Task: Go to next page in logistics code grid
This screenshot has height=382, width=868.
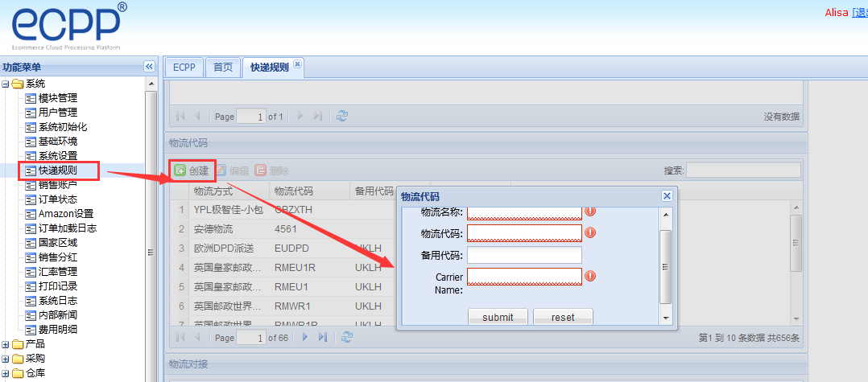Action: [x=304, y=338]
